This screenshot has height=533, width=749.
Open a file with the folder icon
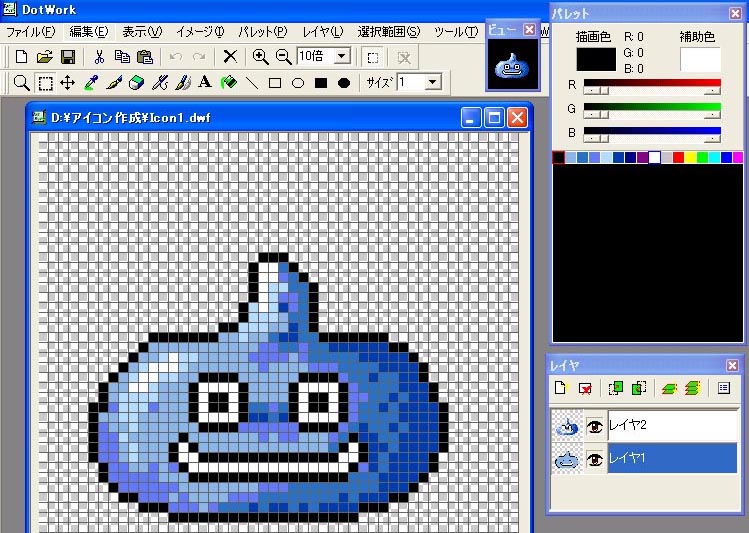pyautogui.click(x=45, y=57)
